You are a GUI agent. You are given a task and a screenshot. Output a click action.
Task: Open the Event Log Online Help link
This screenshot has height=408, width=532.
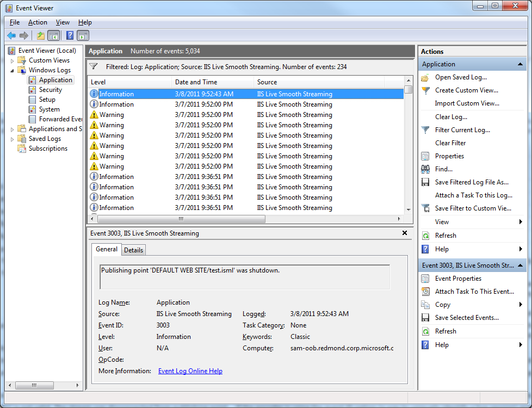tap(190, 371)
